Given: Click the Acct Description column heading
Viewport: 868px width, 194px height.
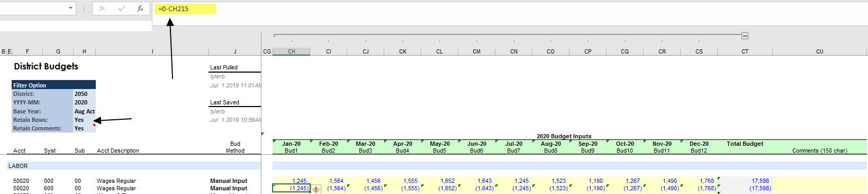Looking at the screenshot, I should pyautogui.click(x=118, y=151).
